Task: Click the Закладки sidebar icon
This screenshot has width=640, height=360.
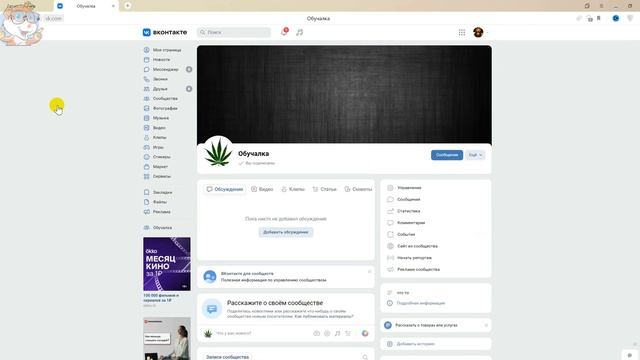Action: (147, 192)
